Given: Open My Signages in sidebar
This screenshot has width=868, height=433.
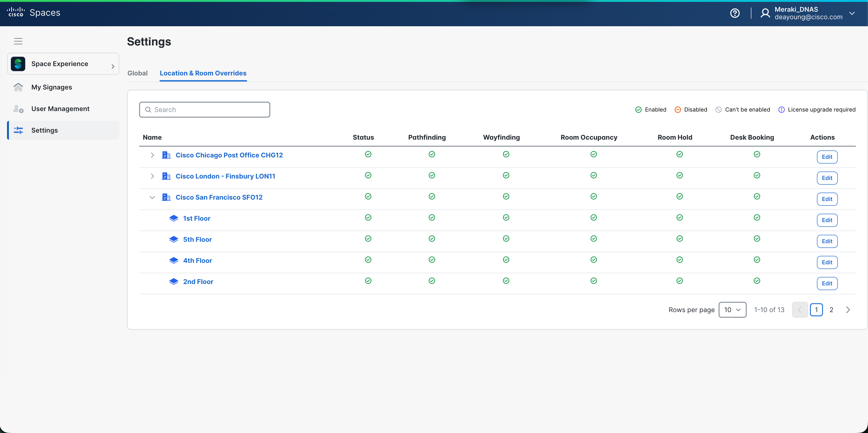Looking at the screenshot, I should pyautogui.click(x=63, y=87).
